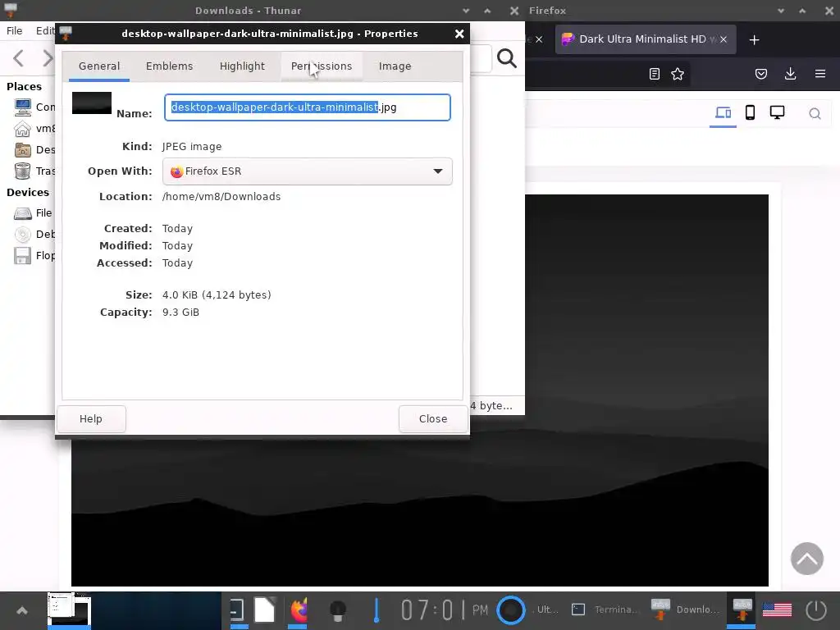Select the all-devices wallpaper icon on webpage
The width and height of the screenshot is (840, 630).
[x=724, y=112]
